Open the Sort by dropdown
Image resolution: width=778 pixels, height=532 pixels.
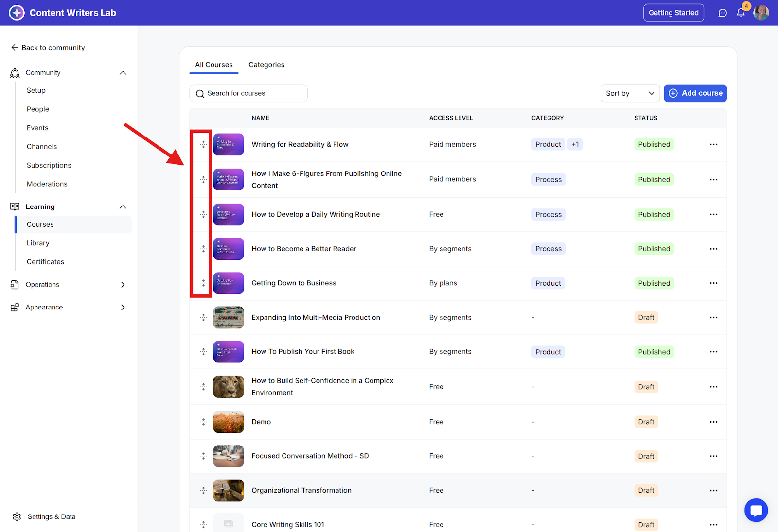pyautogui.click(x=630, y=93)
